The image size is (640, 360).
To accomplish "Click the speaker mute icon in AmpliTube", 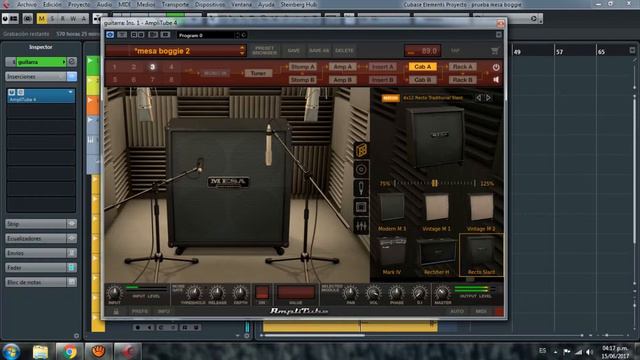I will (496, 80).
